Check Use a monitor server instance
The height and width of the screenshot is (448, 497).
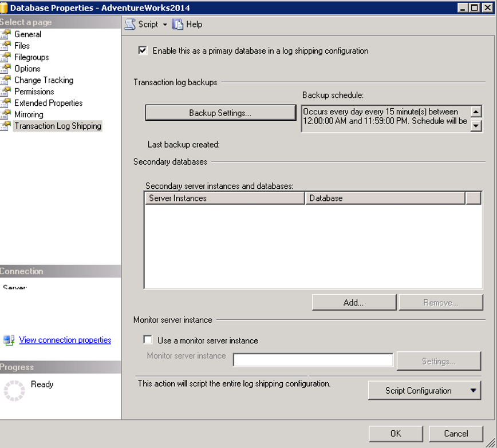pos(148,340)
